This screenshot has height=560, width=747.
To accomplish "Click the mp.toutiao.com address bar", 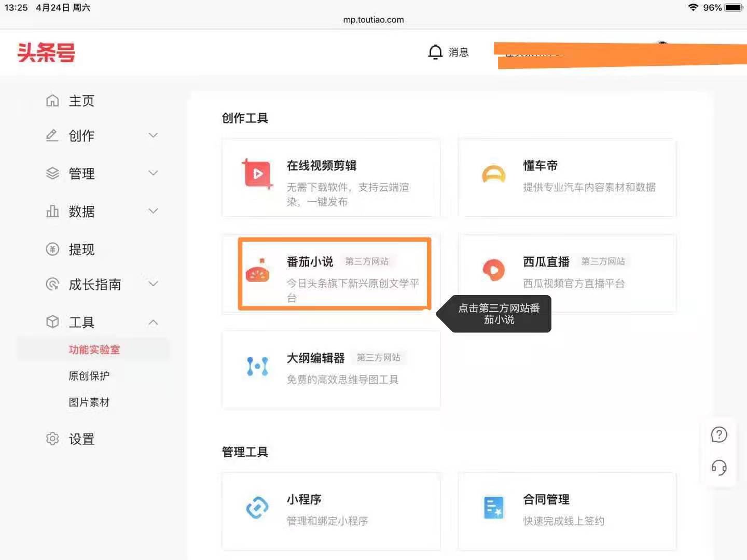I will click(x=372, y=20).
